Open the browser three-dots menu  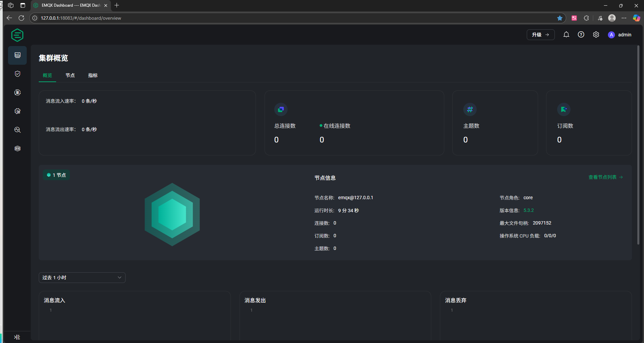point(624,18)
